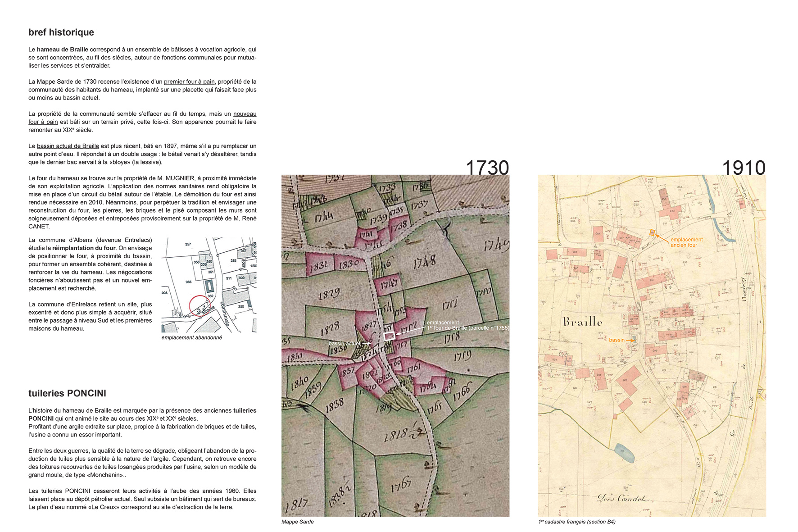Click the 'Mappe Sarde' caption

pos(297,522)
